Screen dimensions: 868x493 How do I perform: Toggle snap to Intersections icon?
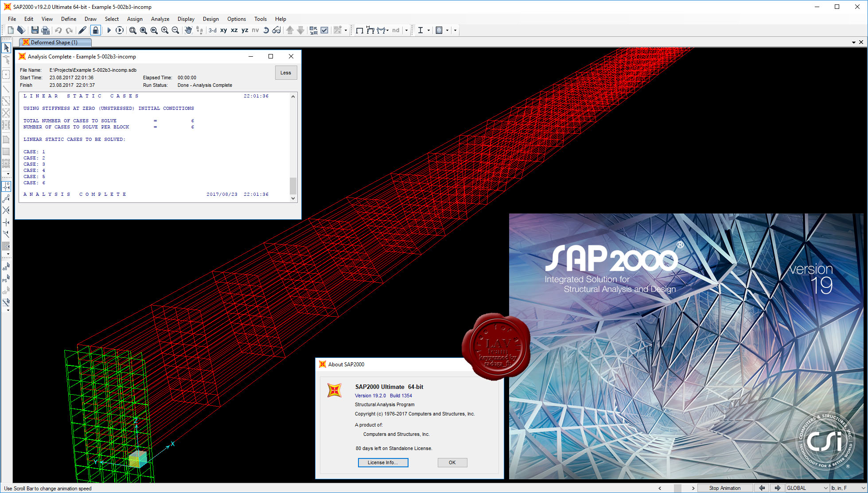coord(6,210)
